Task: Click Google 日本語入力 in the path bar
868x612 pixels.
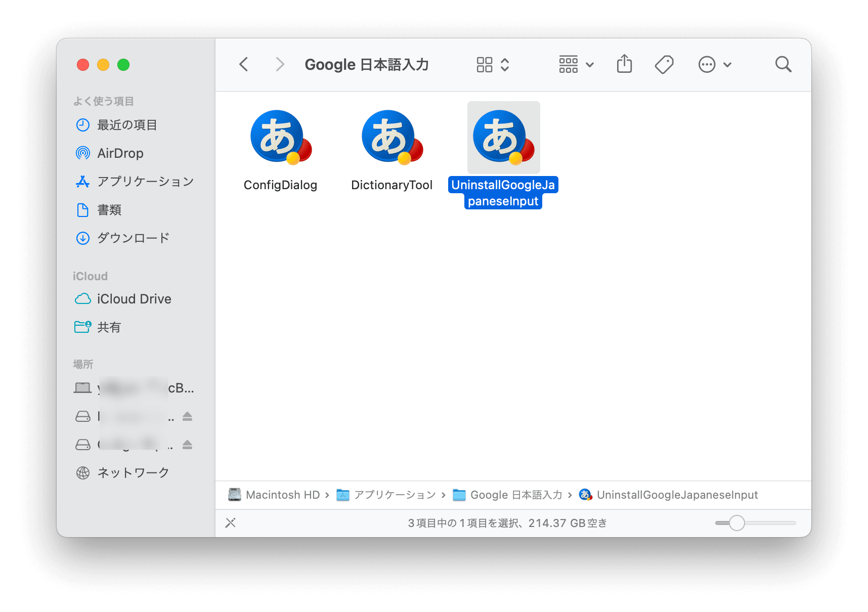Action: point(507,495)
